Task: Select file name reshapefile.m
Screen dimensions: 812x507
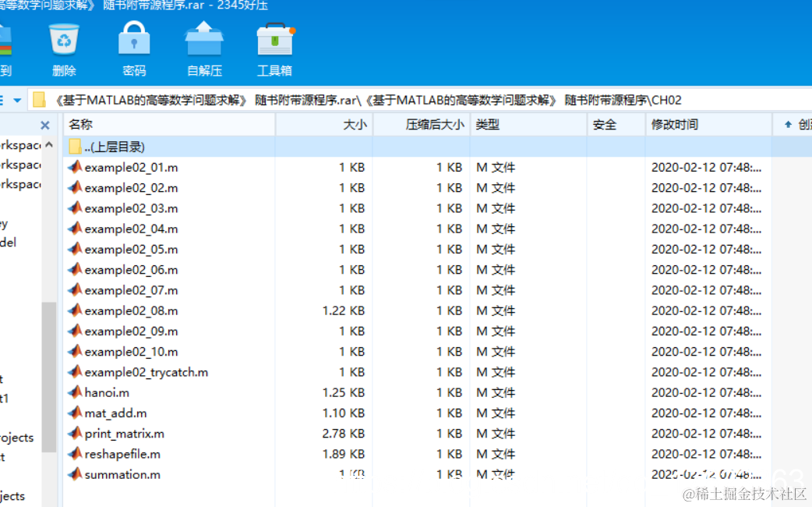Action: (122, 454)
